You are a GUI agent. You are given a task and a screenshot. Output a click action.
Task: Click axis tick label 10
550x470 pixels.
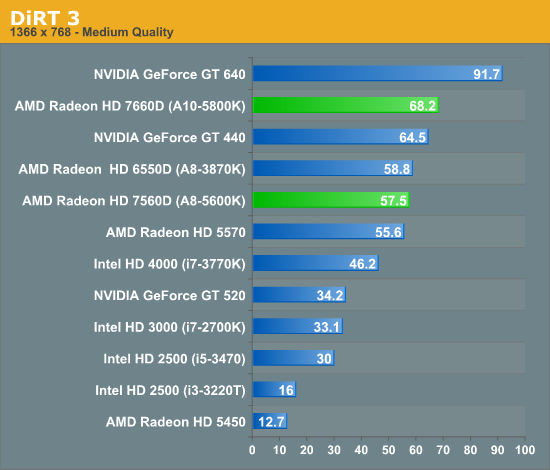(280, 450)
